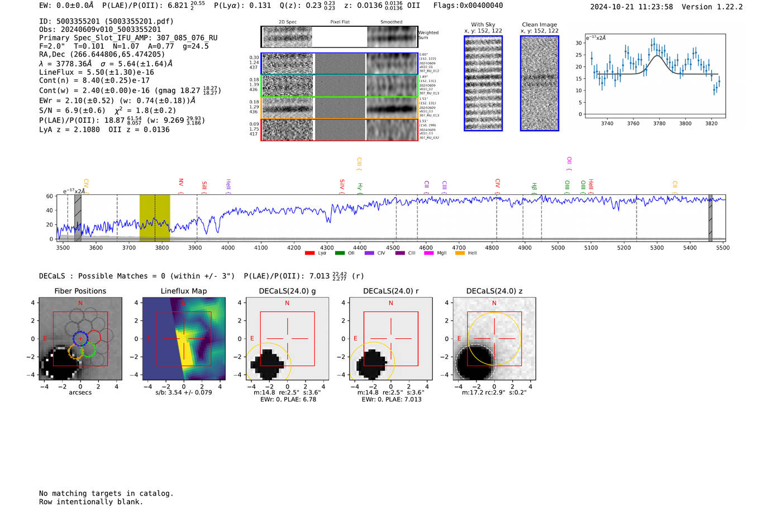782x532 pixels.
Task: Open the With Sky 2D image
Action: click(x=483, y=83)
